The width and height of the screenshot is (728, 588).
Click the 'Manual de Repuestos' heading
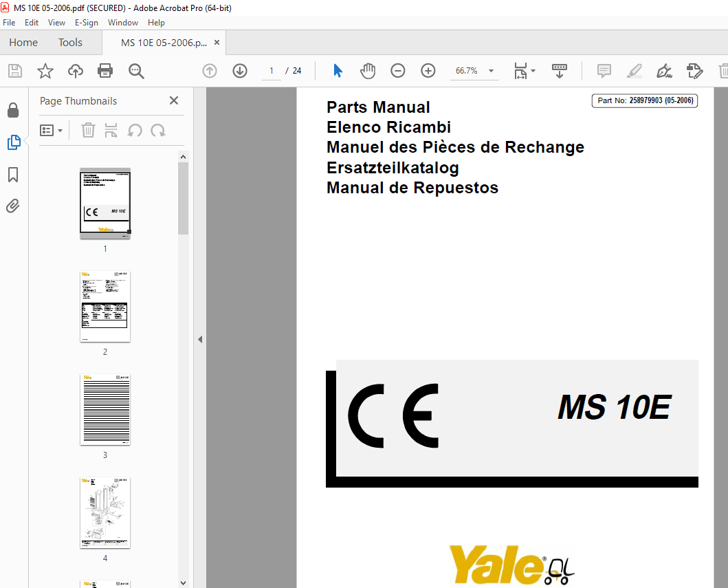click(412, 188)
